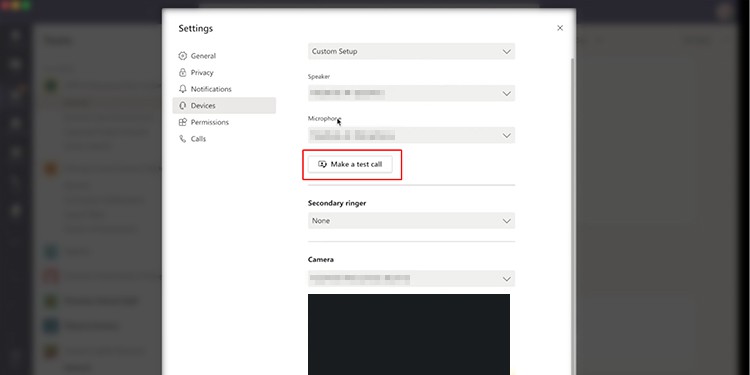Expand the Secondary ringer dropdown showing None
This screenshot has height=375, width=750.
click(411, 221)
